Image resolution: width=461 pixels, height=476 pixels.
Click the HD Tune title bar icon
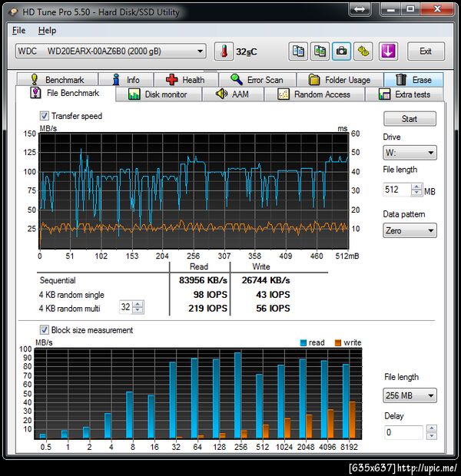[x=14, y=12]
